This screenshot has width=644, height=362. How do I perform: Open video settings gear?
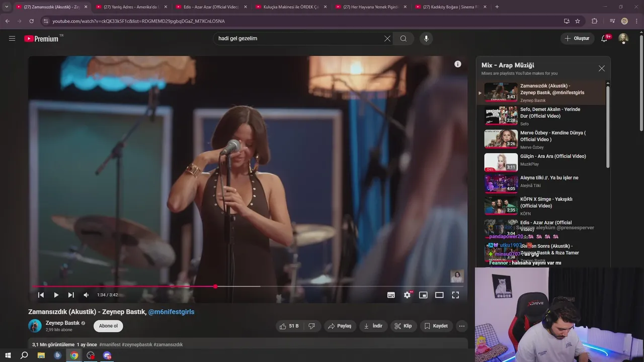tap(407, 295)
